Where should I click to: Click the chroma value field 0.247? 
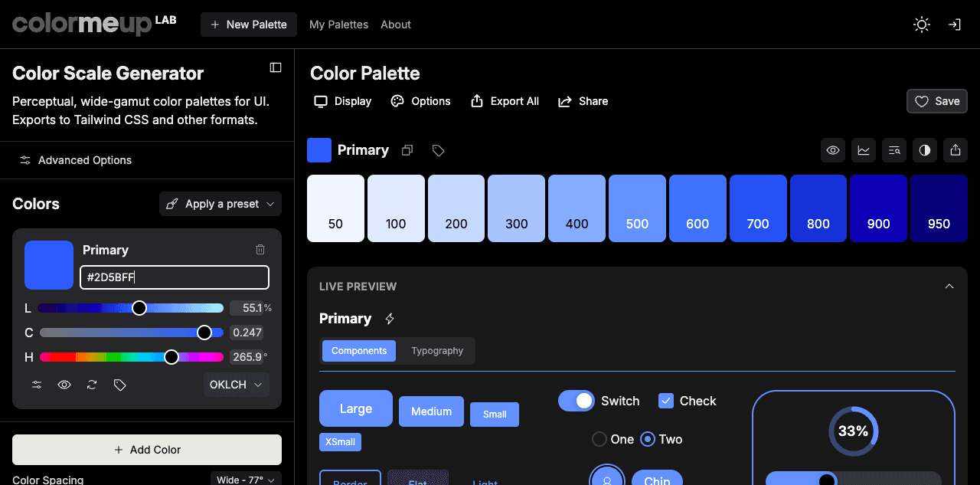tap(247, 333)
